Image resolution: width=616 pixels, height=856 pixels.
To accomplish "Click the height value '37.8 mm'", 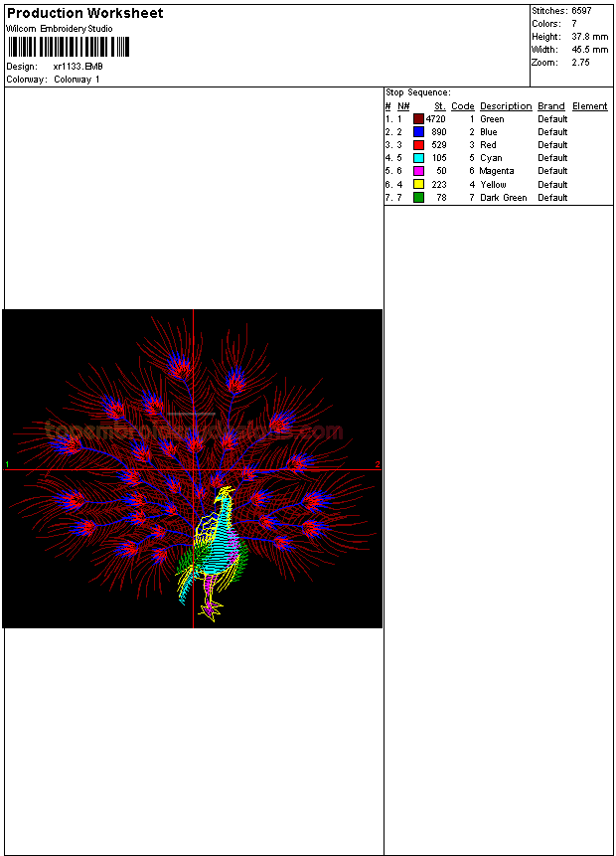I will pyautogui.click(x=590, y=37).
